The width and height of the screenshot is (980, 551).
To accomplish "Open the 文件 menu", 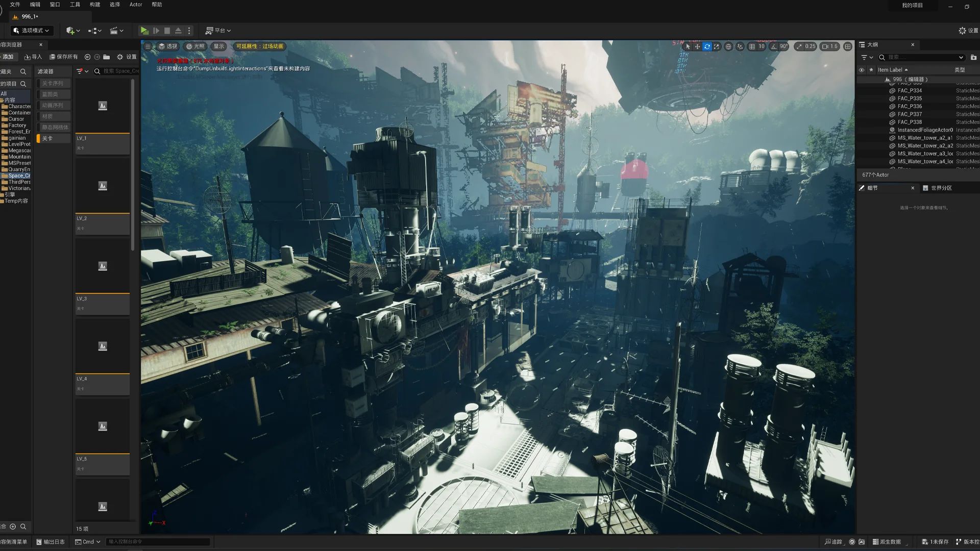I will 15,5.
